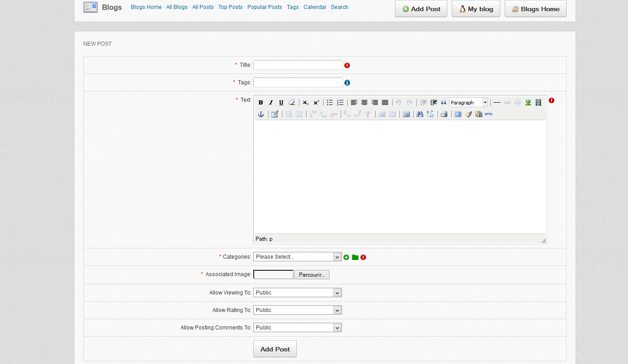Go to Top Posts in navigation
This screenshot has height=364, width=628.
click(x=230, y=7)
